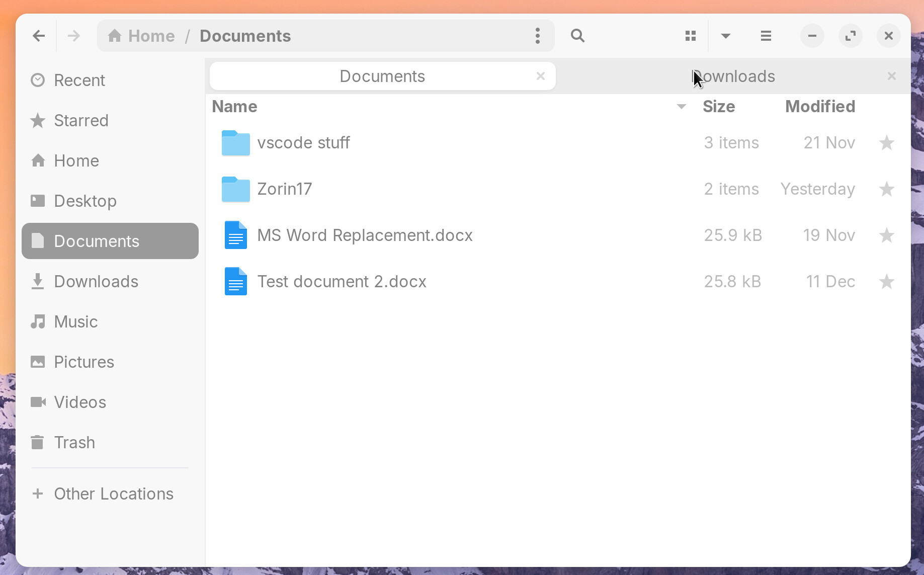Open the Name column sort dropdown

pyautogui.click(x=681, y=107)
